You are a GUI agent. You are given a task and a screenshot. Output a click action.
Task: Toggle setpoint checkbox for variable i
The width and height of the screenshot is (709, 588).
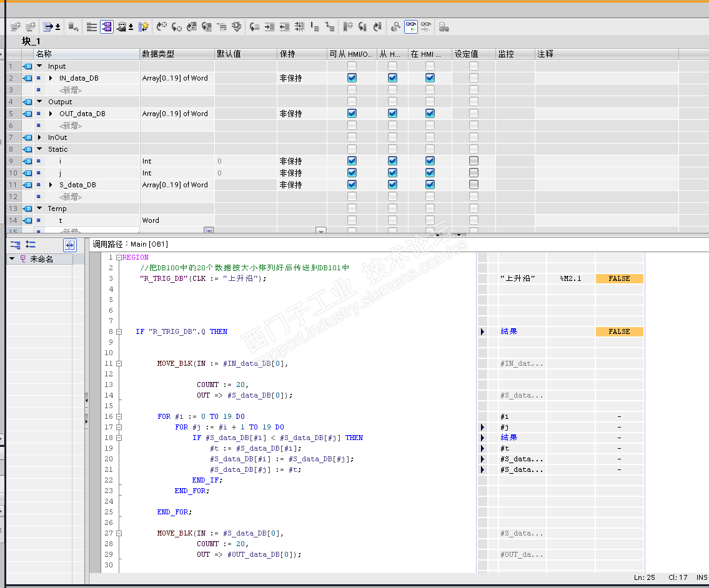pyautogui.click(x=473, y=161)
